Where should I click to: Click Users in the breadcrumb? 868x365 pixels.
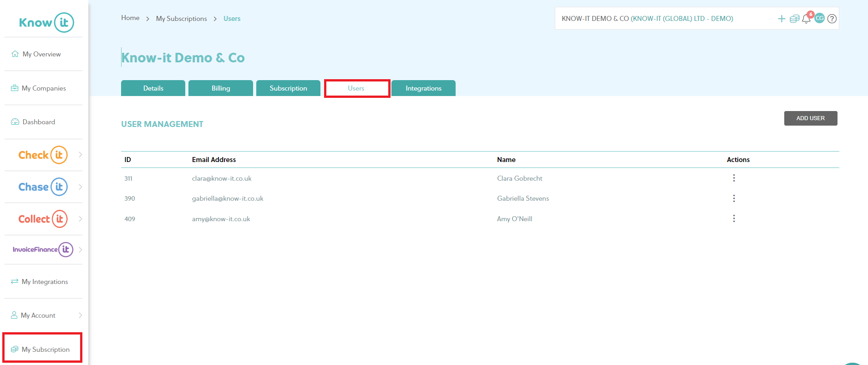[x=232, y=19]
